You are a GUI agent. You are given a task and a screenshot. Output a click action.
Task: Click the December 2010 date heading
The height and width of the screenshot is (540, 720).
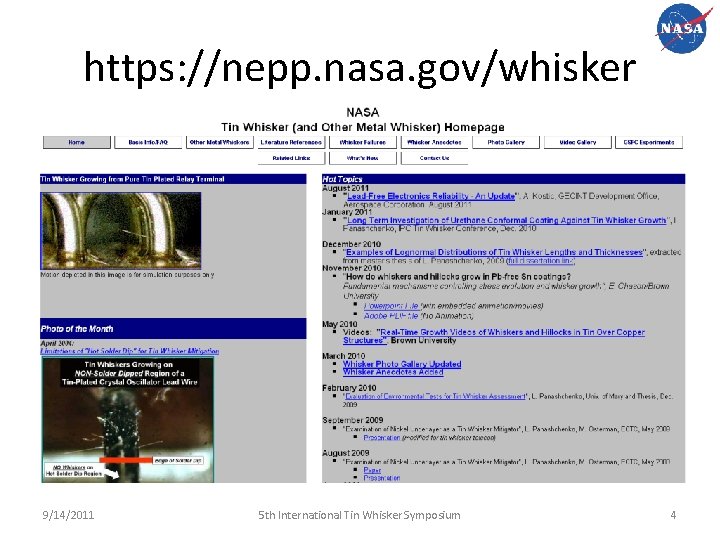pyautogui.click(x=352, y=244)
